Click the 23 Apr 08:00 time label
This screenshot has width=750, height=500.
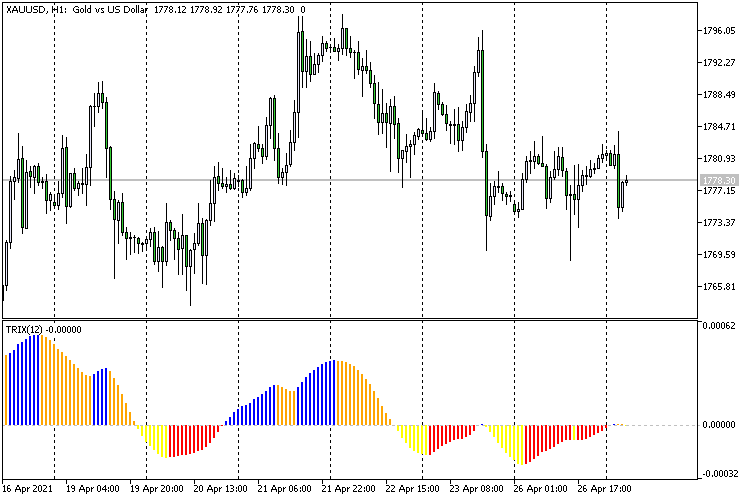(x=476, y=489)
